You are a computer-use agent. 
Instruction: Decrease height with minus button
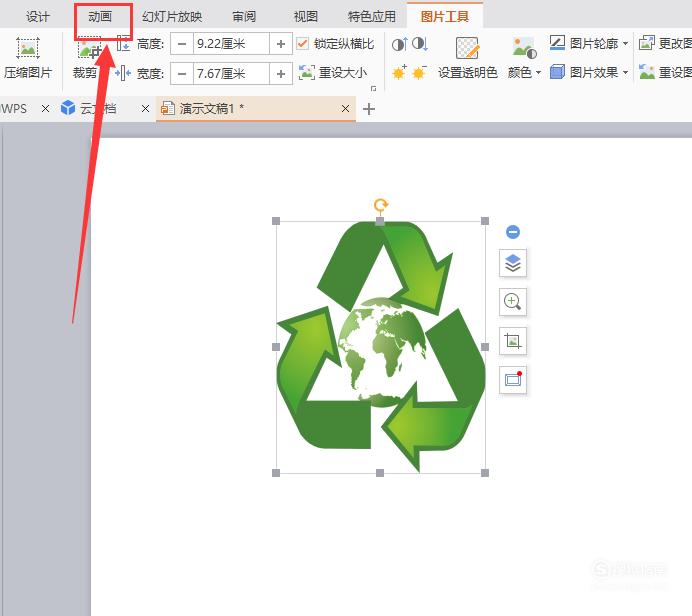(x=182, y=44)
